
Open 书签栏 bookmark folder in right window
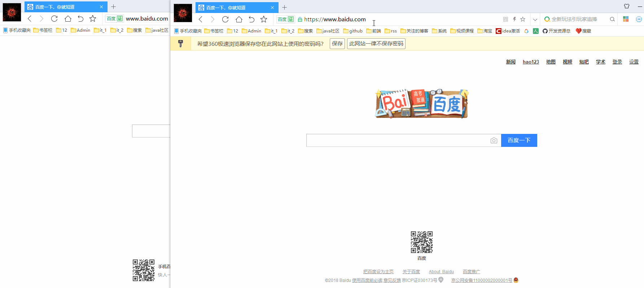tap(214, 31)
